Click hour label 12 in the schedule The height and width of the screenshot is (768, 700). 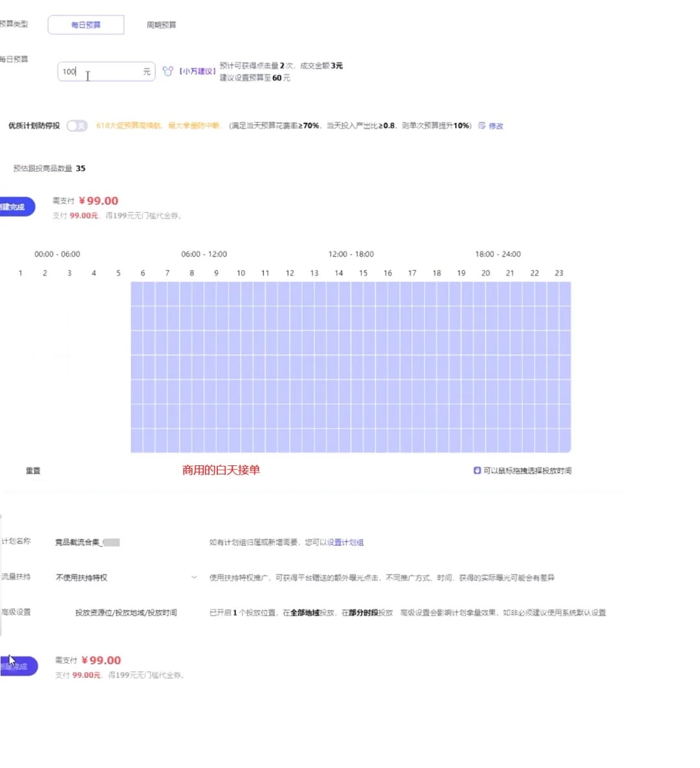[290, 273]
